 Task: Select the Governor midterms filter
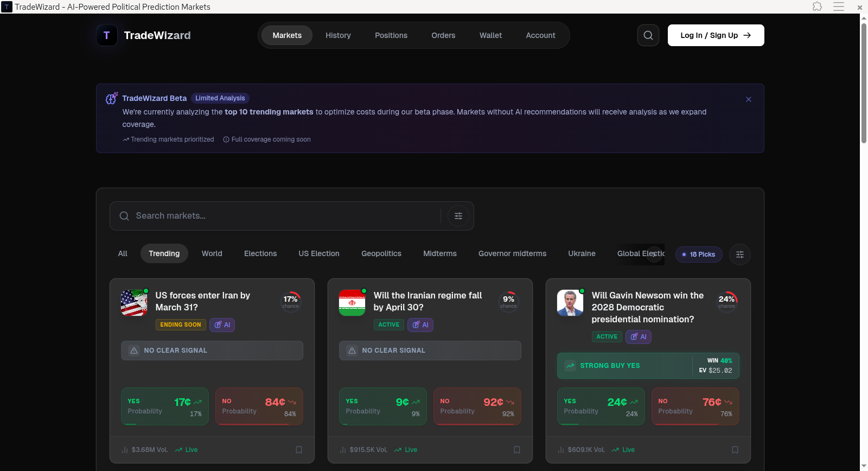click(513, 253)
